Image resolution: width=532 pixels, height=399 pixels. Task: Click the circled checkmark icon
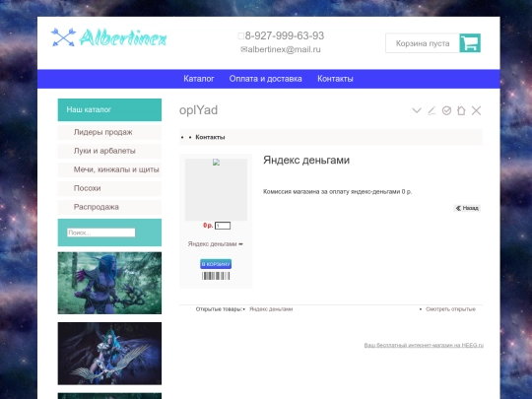click(446, 110)
